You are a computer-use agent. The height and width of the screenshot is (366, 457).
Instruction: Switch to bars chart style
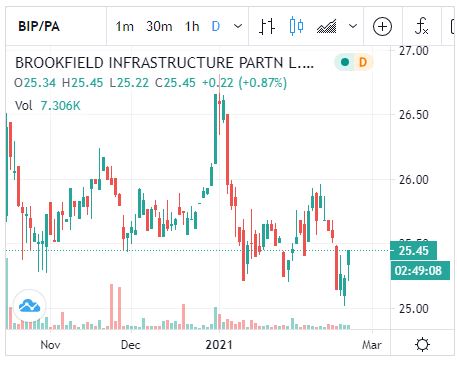[267, 26]
